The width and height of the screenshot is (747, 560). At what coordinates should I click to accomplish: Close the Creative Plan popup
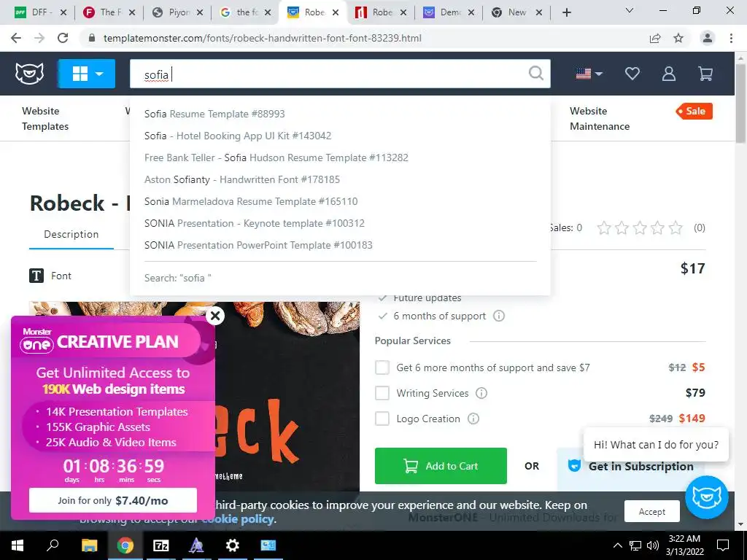click(x=215, y=315)
